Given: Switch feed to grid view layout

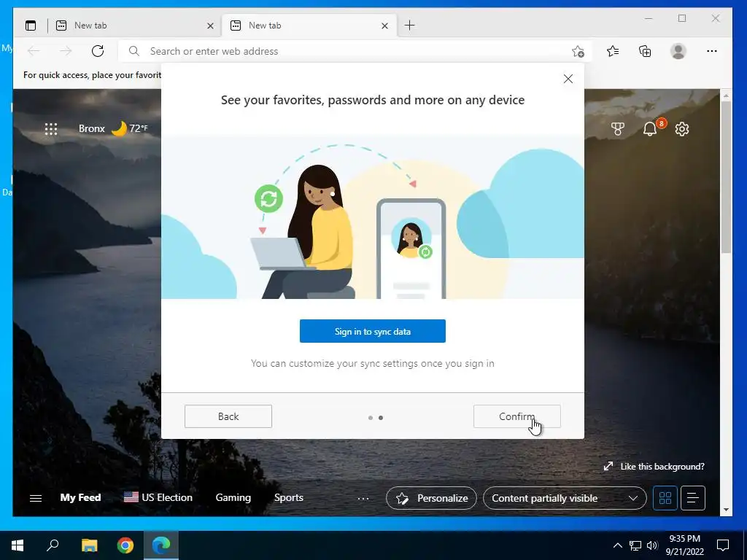Looking at the screenshot, I should (x=665, y=498).
